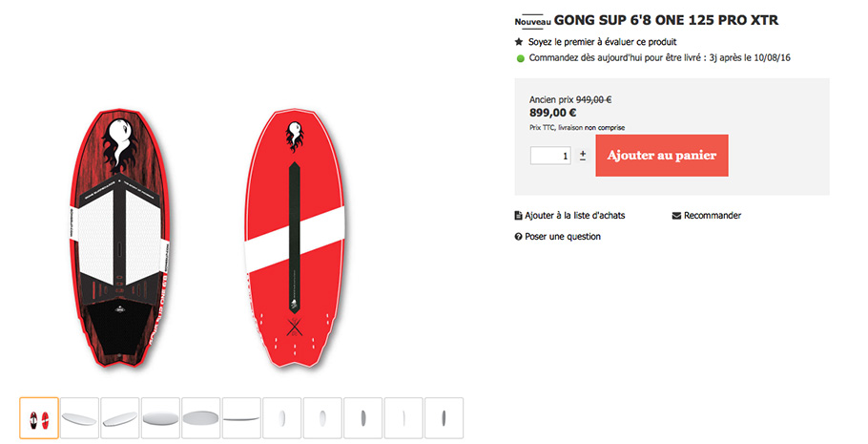Focus the quantity input field

(551, 155)
